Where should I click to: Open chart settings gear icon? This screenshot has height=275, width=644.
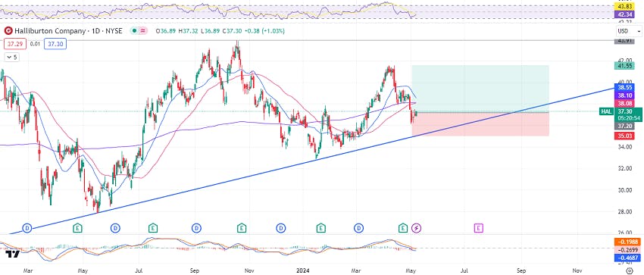coord(629,270)
